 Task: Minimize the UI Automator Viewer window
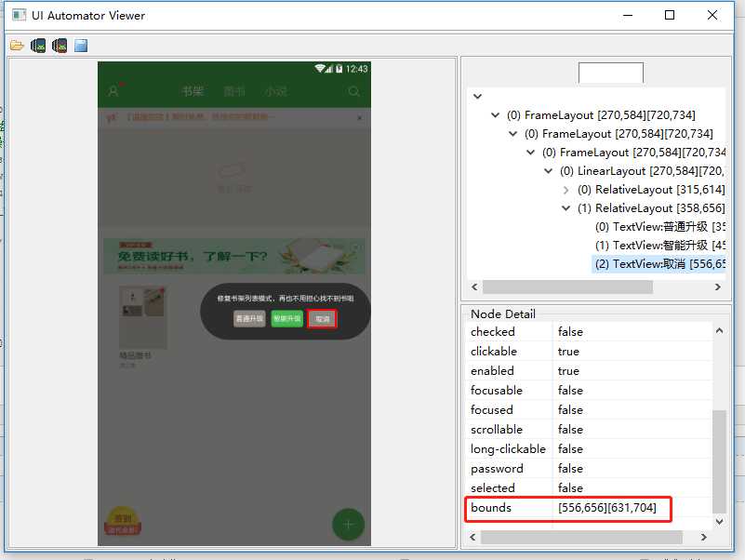pyautogui.click(x=628, y=15)
